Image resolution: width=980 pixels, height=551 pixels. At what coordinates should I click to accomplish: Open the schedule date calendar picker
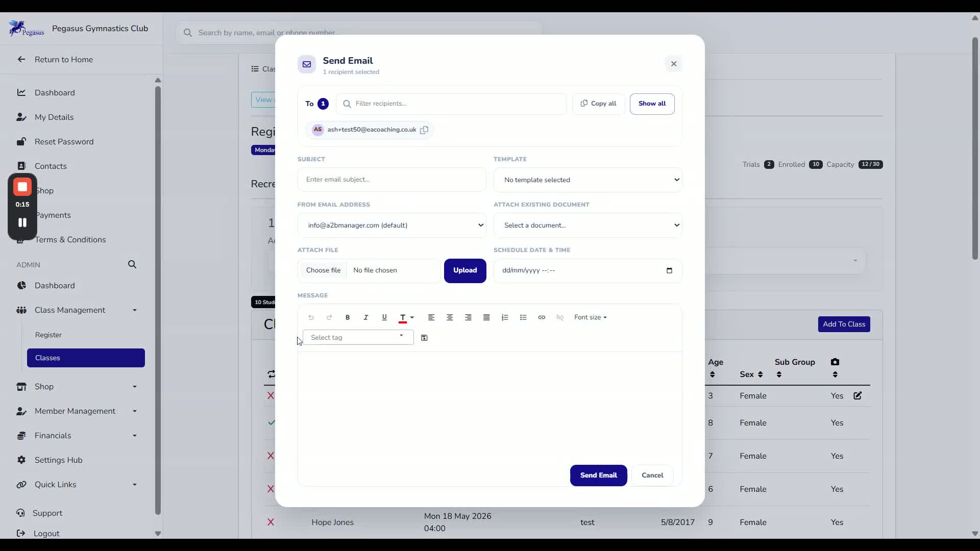point(669,270)
